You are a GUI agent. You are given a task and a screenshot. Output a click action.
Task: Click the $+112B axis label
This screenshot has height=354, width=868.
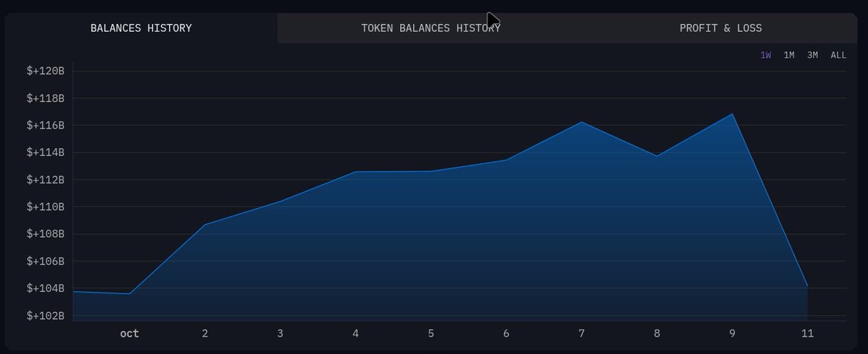pyautogui.click(x=46, y=180)
